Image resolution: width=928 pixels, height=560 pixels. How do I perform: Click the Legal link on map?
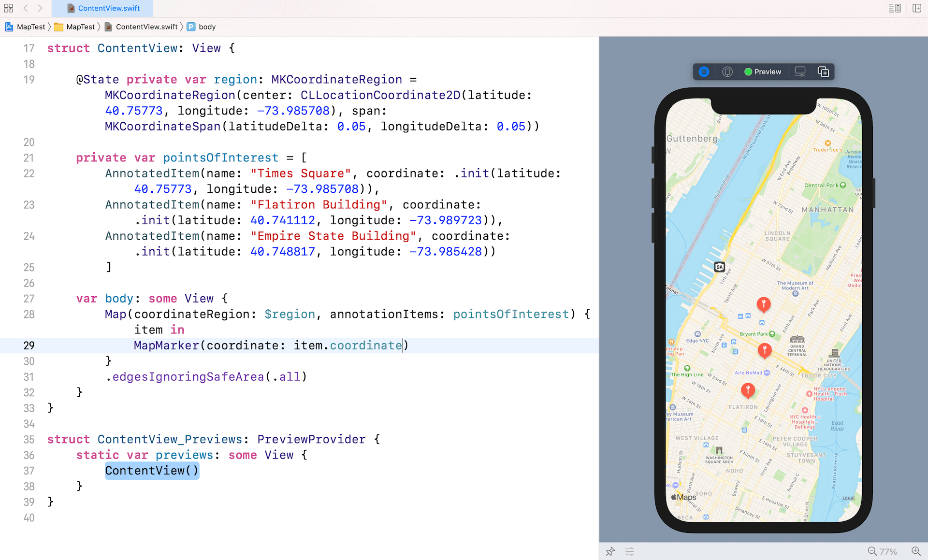click(848, 498)
